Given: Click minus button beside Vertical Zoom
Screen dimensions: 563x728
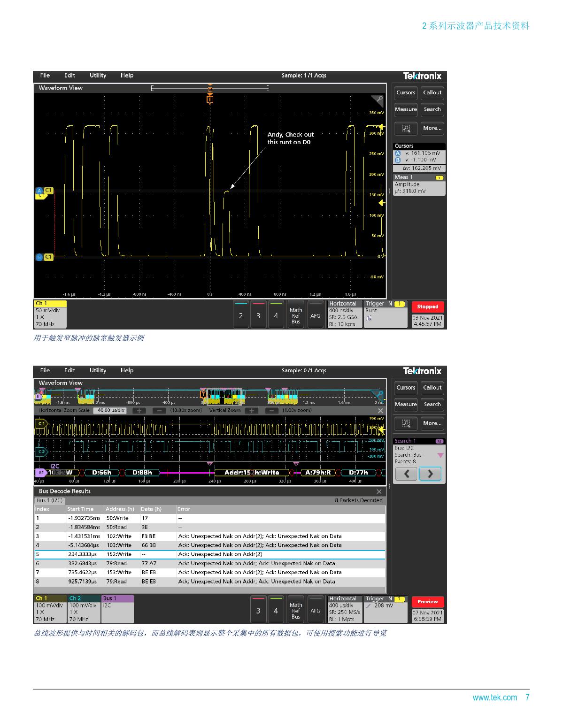Looking at the screenshot, I should [x=271, y=411].
